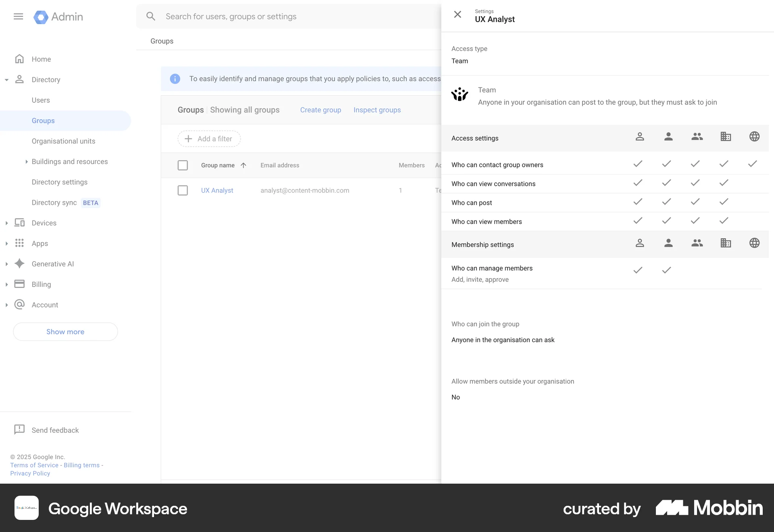The image size is (774, 532).
Task: Click the Create group button
Action: [x=320, y=110]
